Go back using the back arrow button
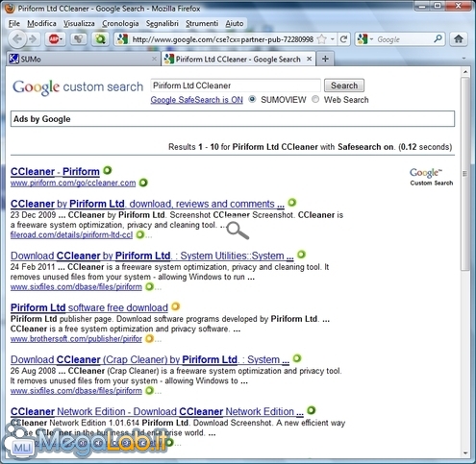The image size is (476, 464). coord(16,39)
